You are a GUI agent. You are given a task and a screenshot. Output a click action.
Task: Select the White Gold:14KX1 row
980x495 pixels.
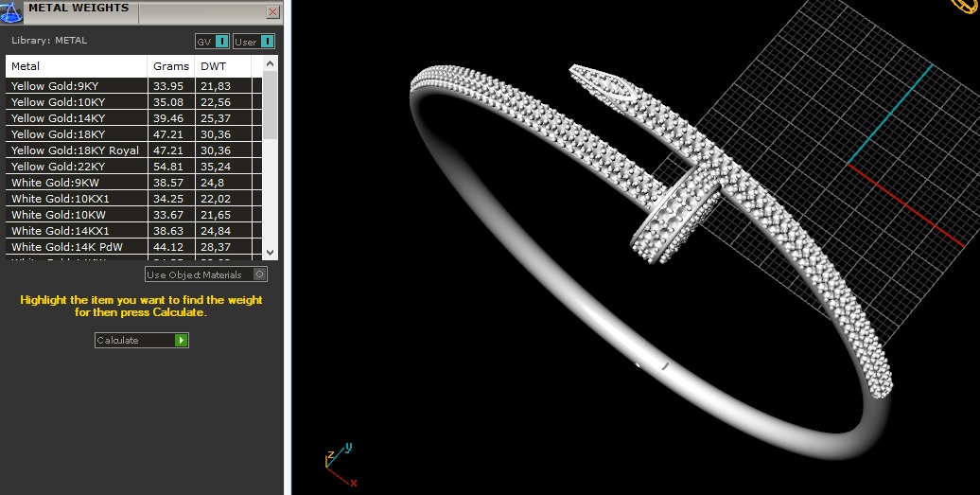pyautogui.click(x=133, y=231)
